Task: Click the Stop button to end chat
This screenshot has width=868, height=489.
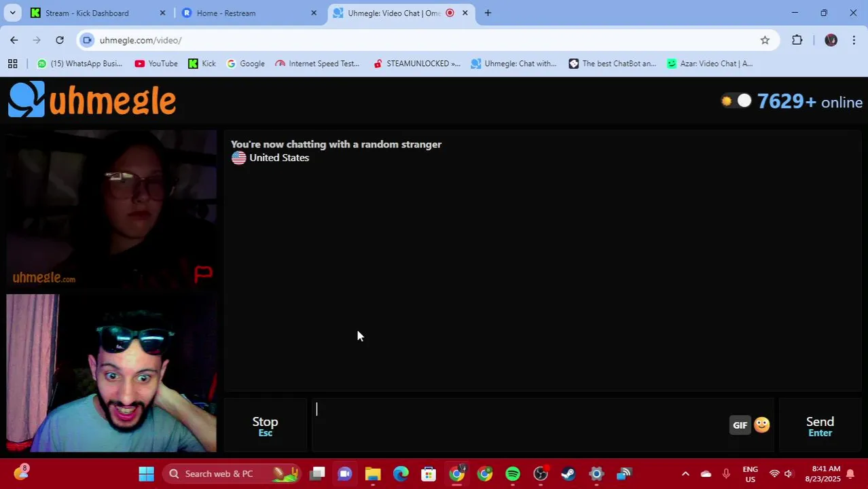Action: [x=265, y=426]
